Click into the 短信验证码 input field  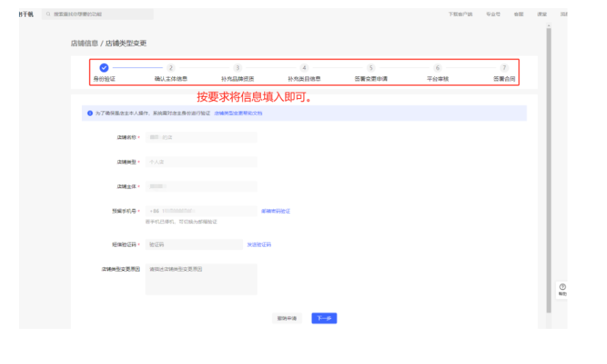(x=193, y=245)
